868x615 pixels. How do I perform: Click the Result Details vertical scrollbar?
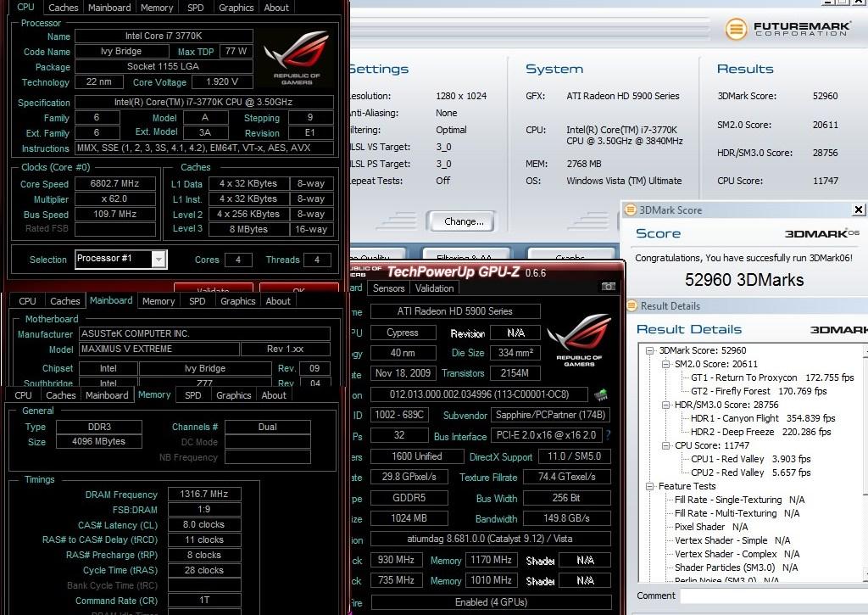tap(865, 462)
